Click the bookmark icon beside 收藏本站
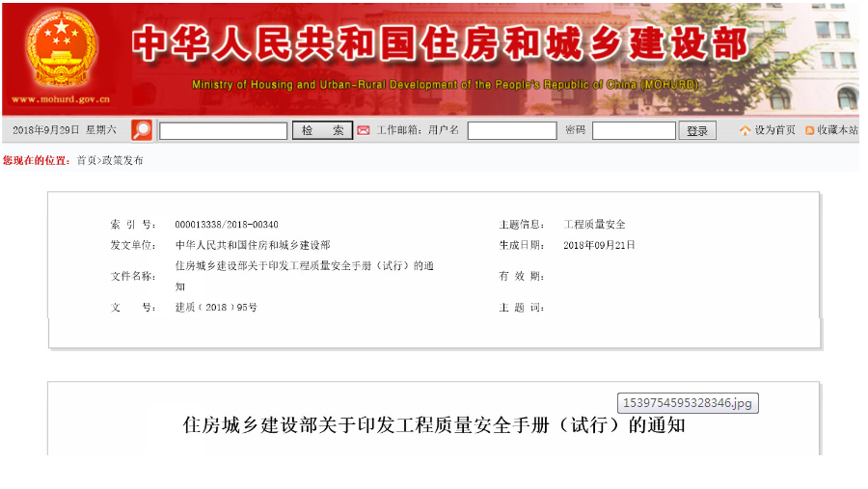868x489 pixels. (x=809, y=131)
